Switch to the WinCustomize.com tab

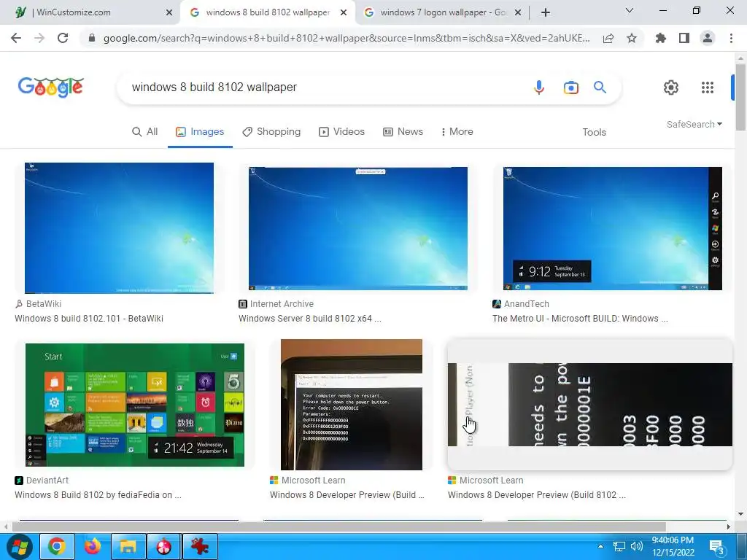(x=89, y=12)
